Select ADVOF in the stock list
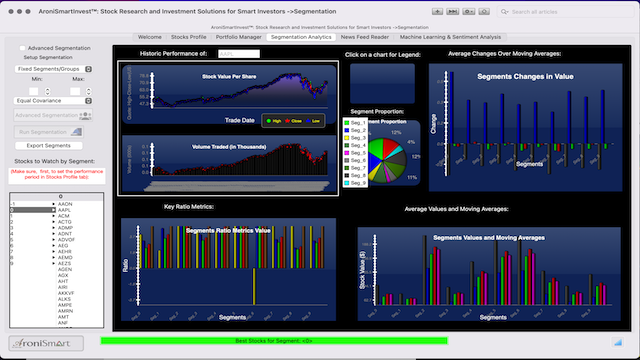640x360 pixels. 66,240
